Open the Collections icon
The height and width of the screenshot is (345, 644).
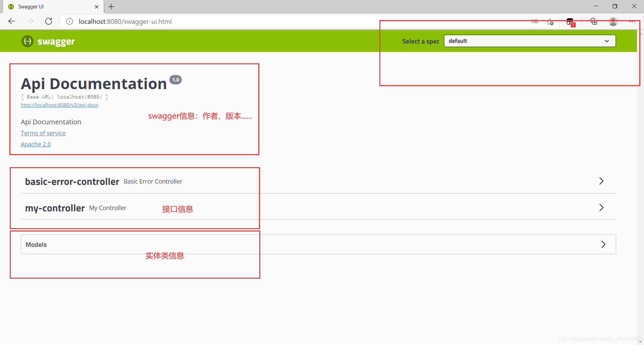tap(594, 21)
